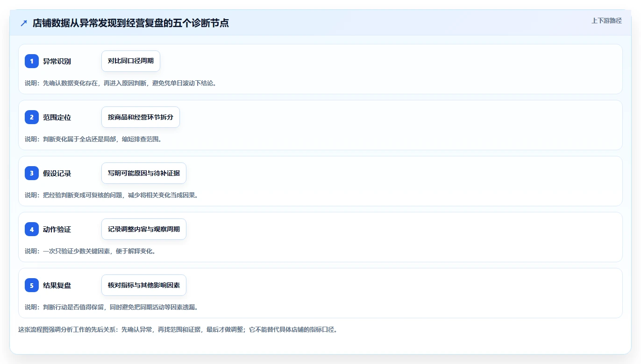Click the note 判断行动是否值得保留
The width and height of the screenshot is (641, 364).
tap(112, 307)
